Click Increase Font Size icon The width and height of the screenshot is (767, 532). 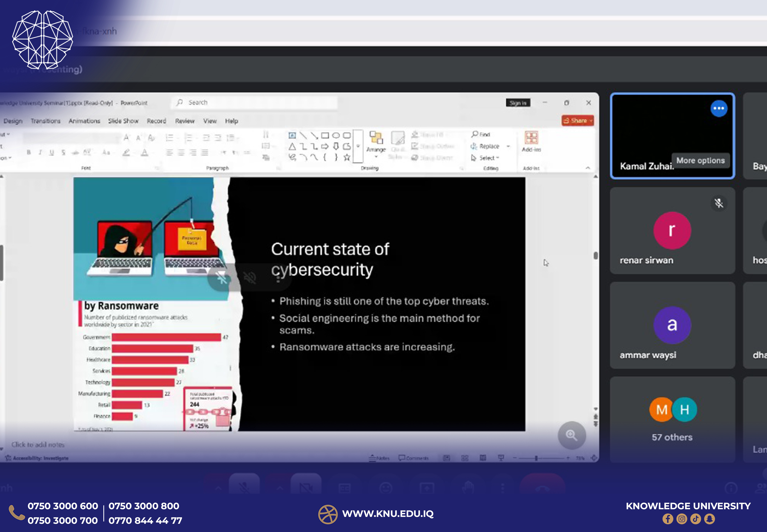tap(126, 137)
